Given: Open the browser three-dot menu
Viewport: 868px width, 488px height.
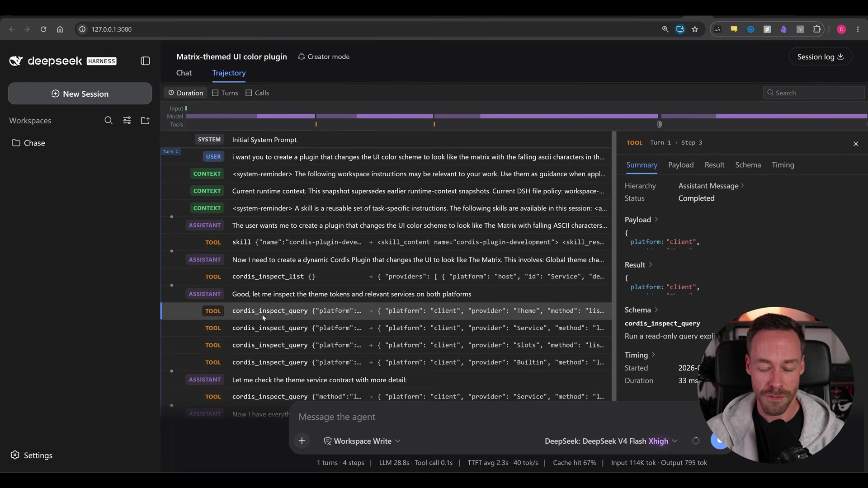Looking at the screenshot, I should pyautogui.click(x=858, y=29).
